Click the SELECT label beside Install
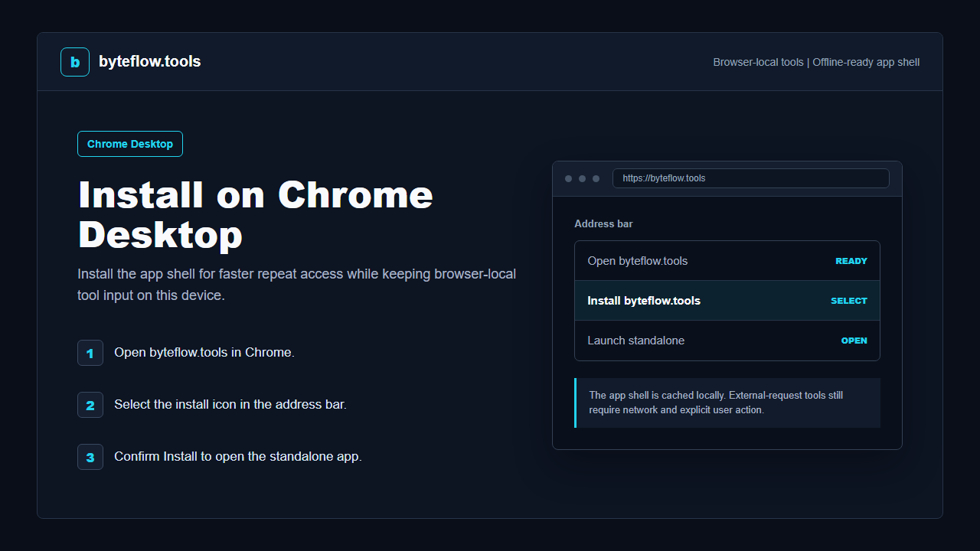Image resolution: width=980 pixels, height=551 pixels. point(849,301)
